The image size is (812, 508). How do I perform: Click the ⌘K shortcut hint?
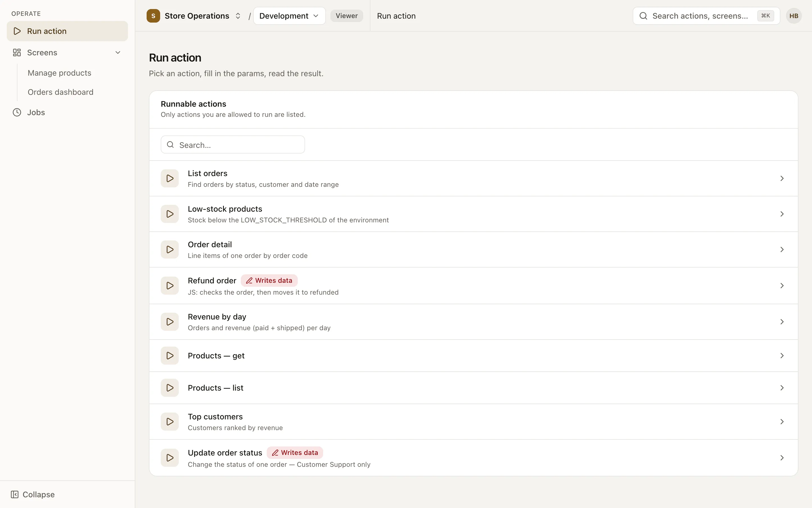tap(765, 16)
